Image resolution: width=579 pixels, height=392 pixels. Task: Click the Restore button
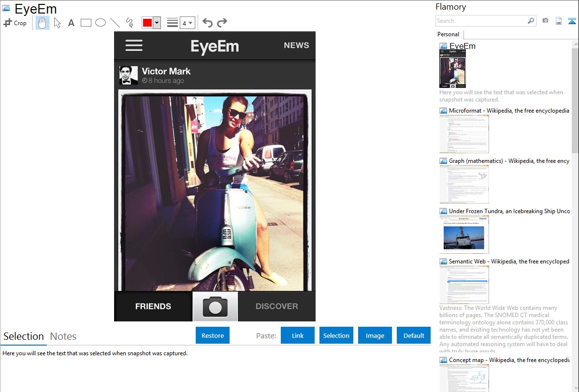click(x=213, y=335)
